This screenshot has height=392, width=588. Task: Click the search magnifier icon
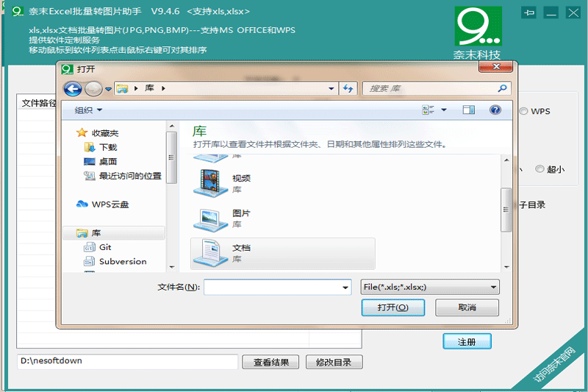tap(503, 89)
